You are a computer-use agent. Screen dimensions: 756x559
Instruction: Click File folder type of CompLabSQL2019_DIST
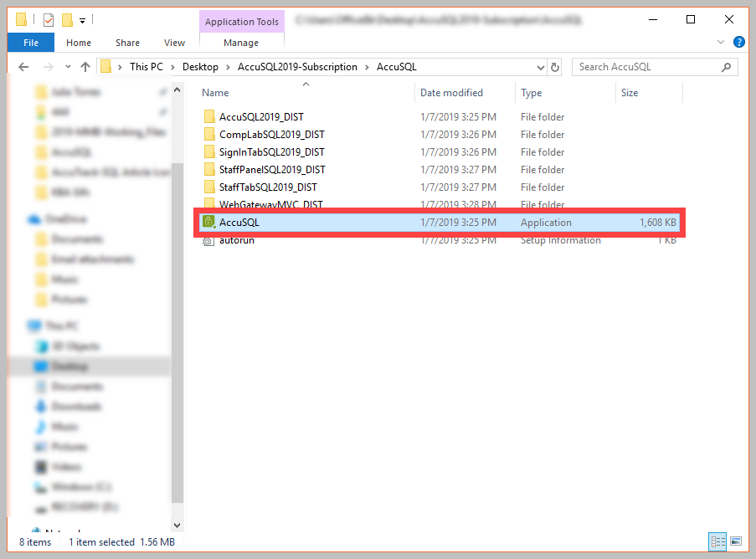tap(543, 135)
